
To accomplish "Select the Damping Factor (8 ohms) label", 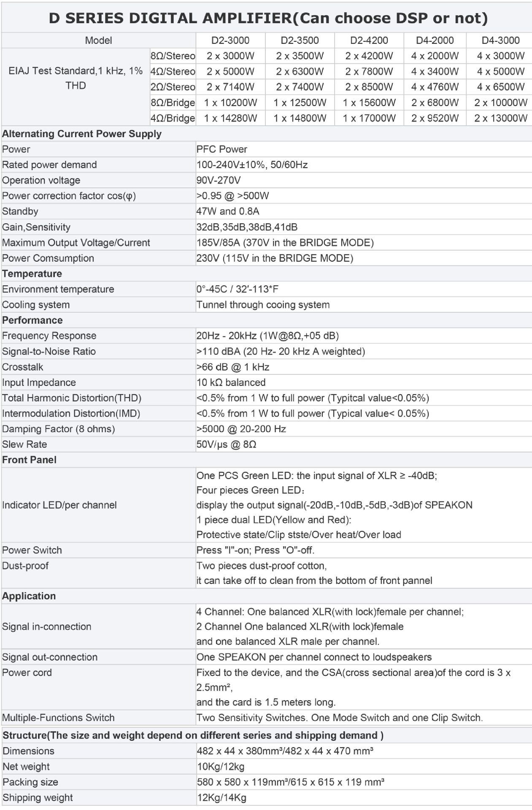I will pos(58,429).
